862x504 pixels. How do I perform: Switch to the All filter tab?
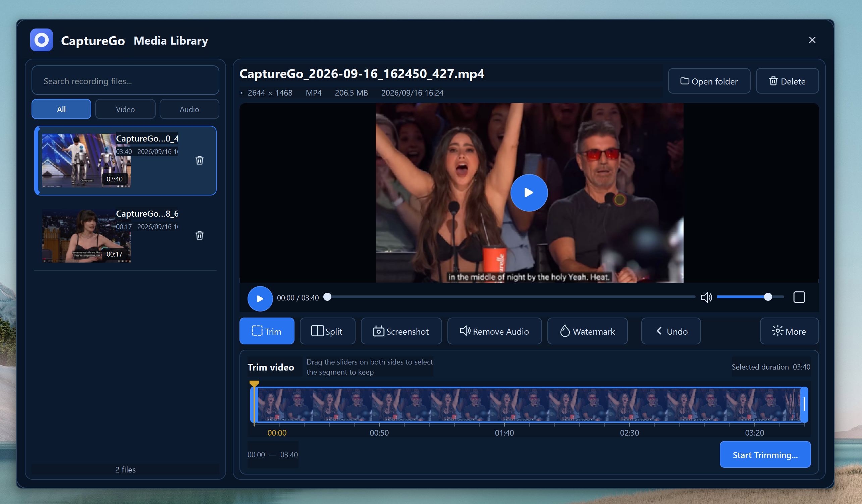pos(61,109)
